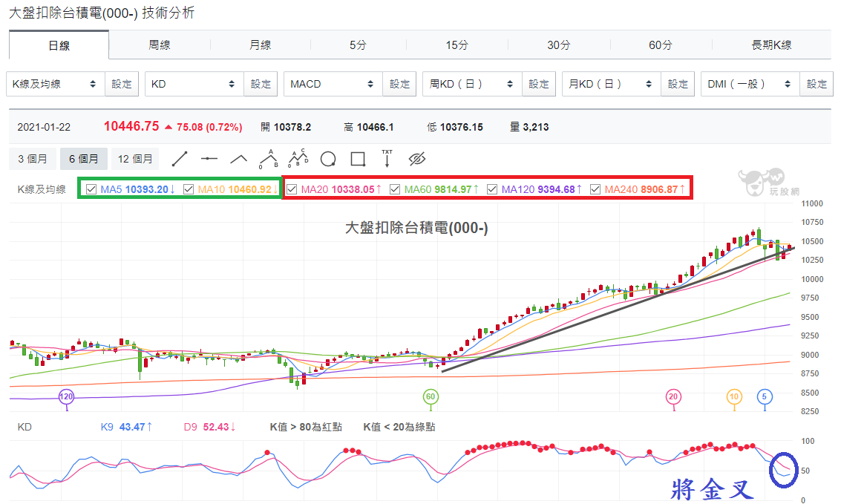The height and width of the screenshot is (504, 841).
Task: Click 設定 next to the KD dropdown
Action: 261,84
